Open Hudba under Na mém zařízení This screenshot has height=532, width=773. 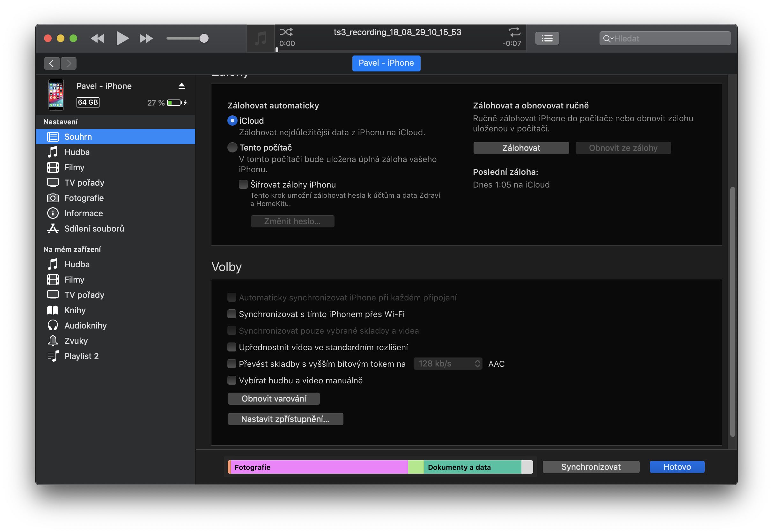(x=115, y=264)
